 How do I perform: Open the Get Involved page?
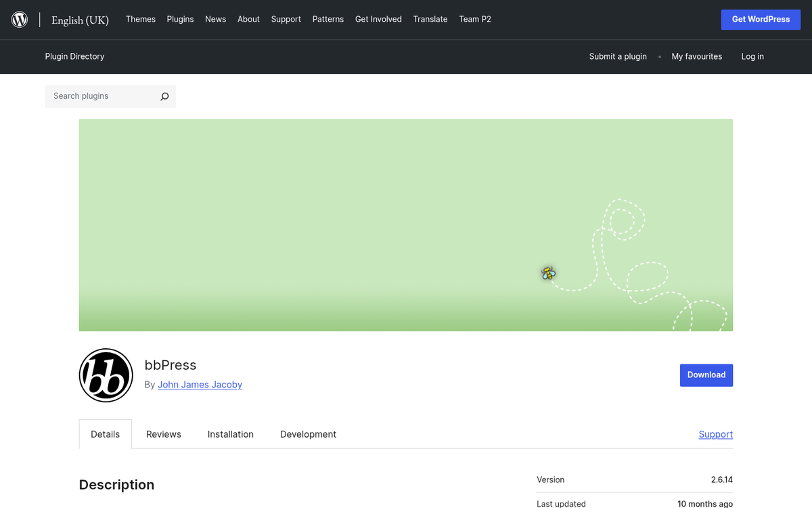click(x=378, y=19)
